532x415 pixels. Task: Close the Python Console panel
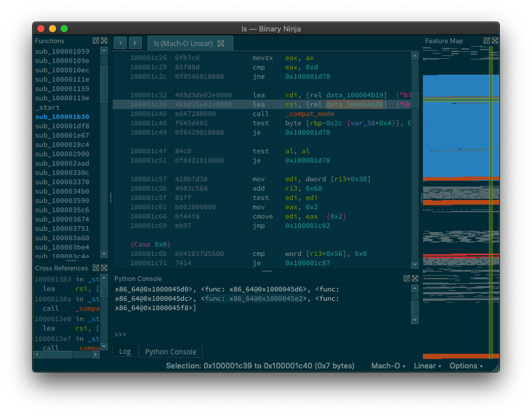pos(415,279)
